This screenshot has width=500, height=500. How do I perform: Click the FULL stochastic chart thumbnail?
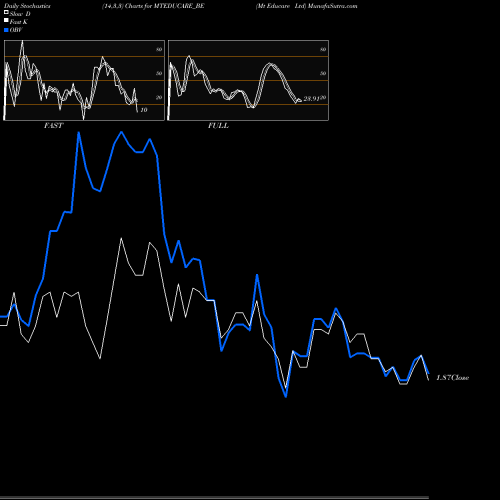click(248, 80)
